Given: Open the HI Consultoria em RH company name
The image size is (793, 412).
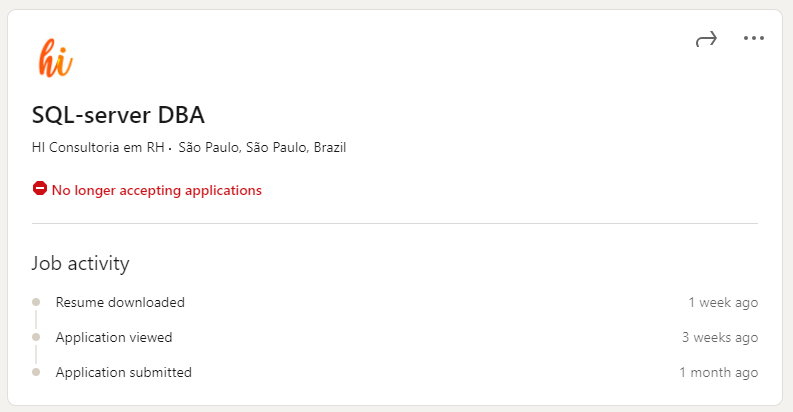Looking at the screenshot, I should point(97,148).
